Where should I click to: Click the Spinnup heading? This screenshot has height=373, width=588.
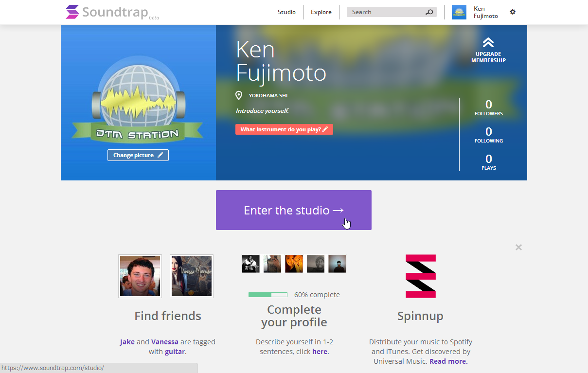[420, 317]
